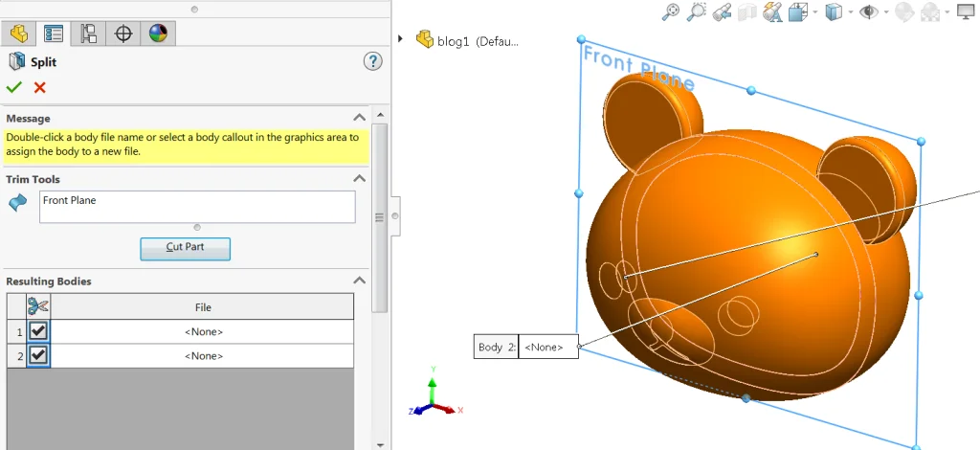This screenshot has height=450, width=980.
Task: Click the panel splitter collapse handle
Action: tap(395, 216)
